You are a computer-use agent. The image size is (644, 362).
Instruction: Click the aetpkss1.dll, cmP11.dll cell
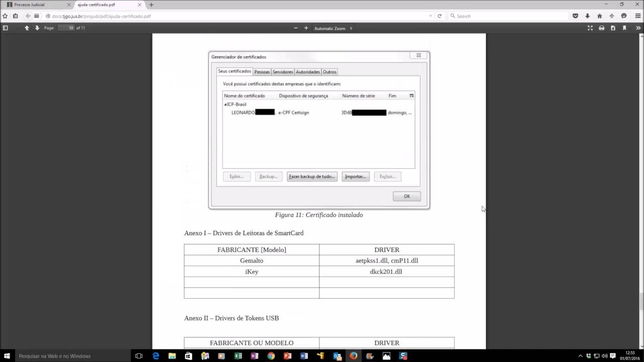coord(386,260)
